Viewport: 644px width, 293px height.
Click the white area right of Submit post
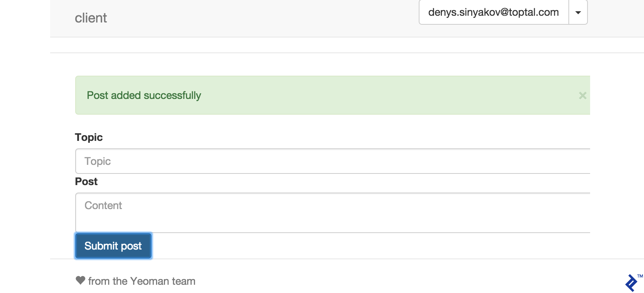coord(337,246)
